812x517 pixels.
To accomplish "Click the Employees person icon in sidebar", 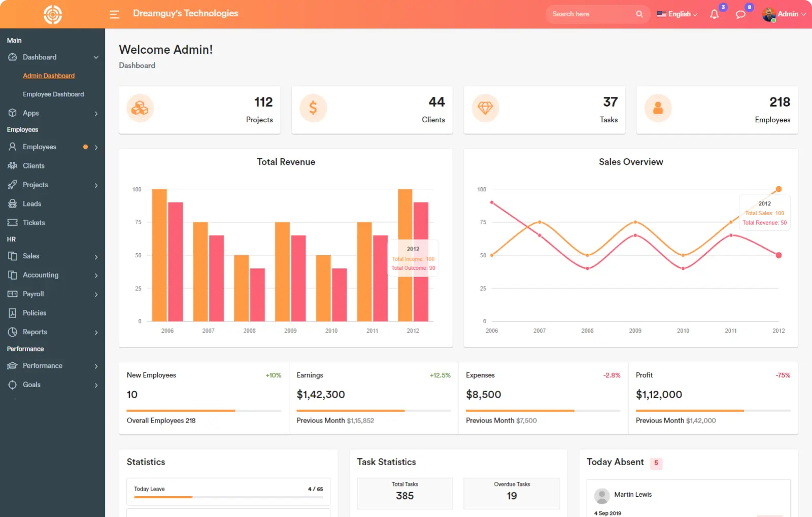I will tap(13, 147).
